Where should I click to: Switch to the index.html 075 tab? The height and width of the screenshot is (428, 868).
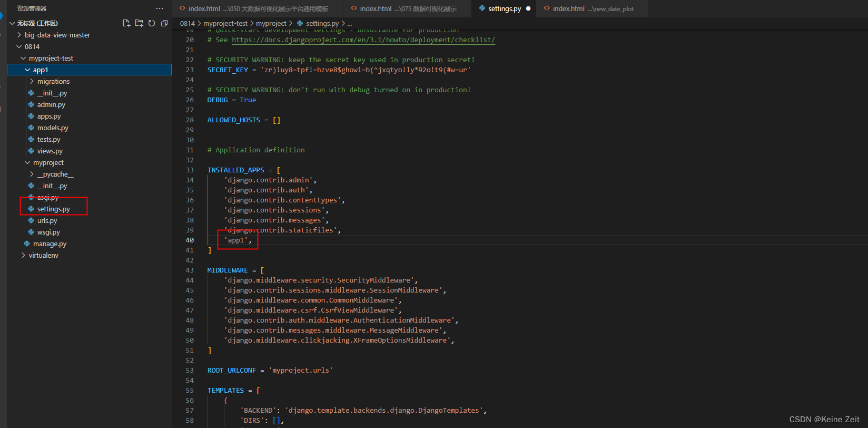coord(408,8)
